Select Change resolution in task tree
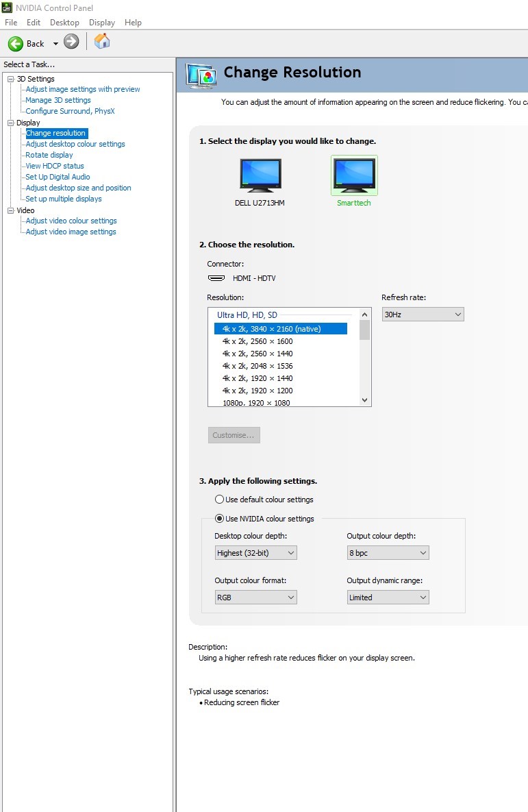The width and height of the screenshot is (528, 812). point(56,133)
